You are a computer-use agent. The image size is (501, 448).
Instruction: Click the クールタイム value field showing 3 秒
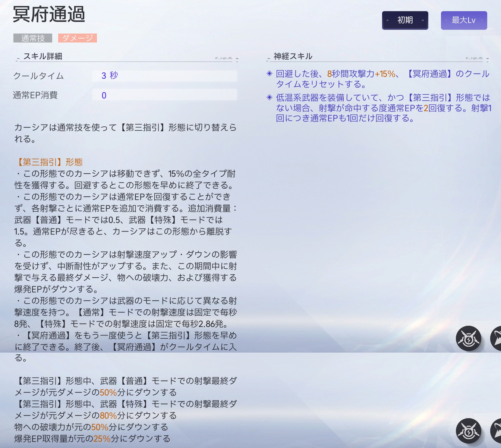pos(164,76)
